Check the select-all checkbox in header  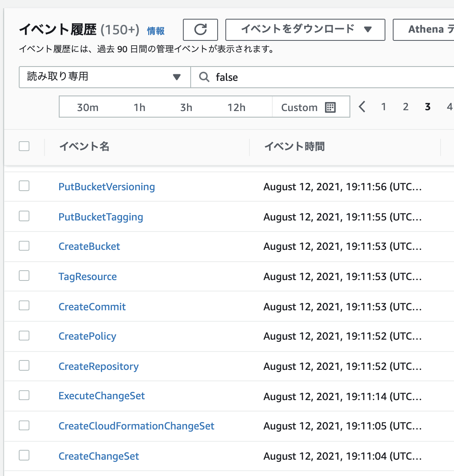point(24,146)
